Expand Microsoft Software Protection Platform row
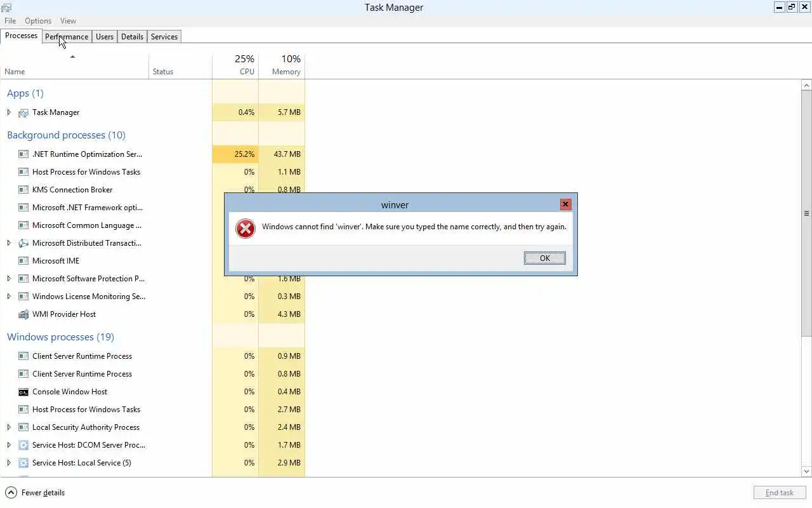The height and width of the screenshot is (508, 812). tap(9, 279)
